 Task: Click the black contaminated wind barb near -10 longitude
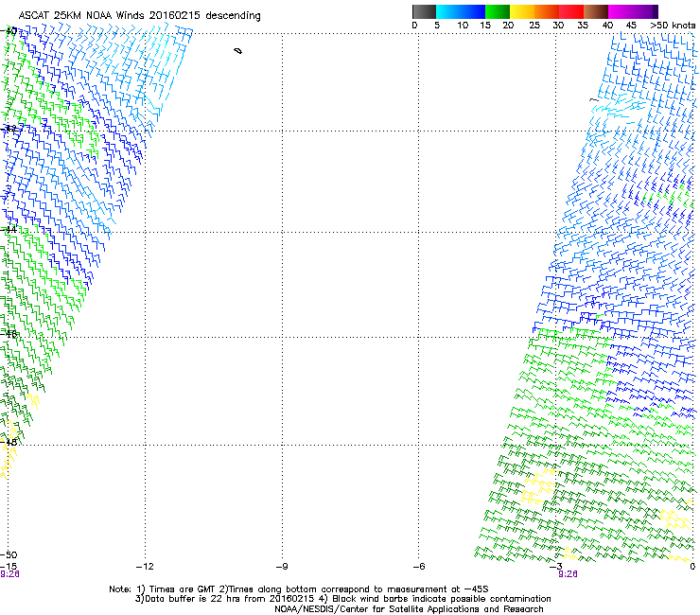point(238,51)
